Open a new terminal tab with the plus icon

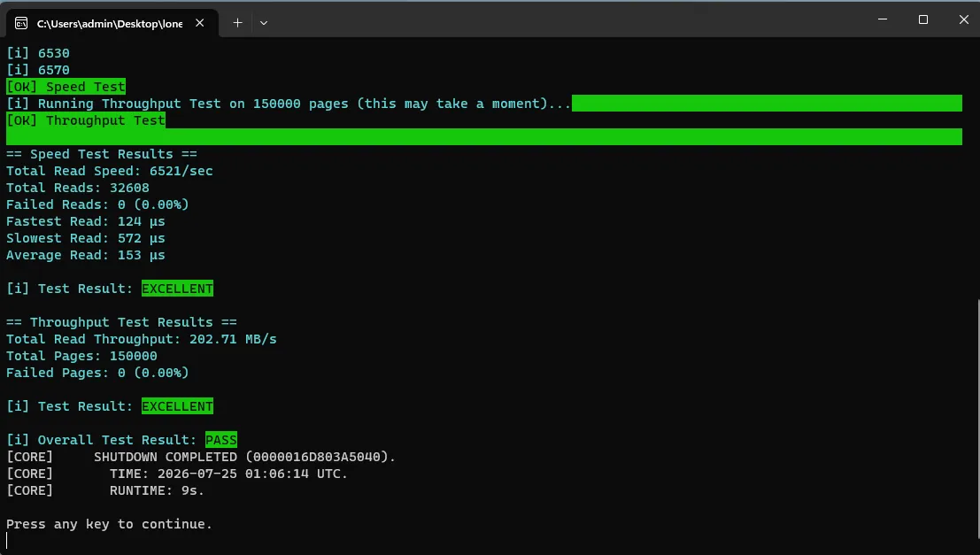point(237,23)
